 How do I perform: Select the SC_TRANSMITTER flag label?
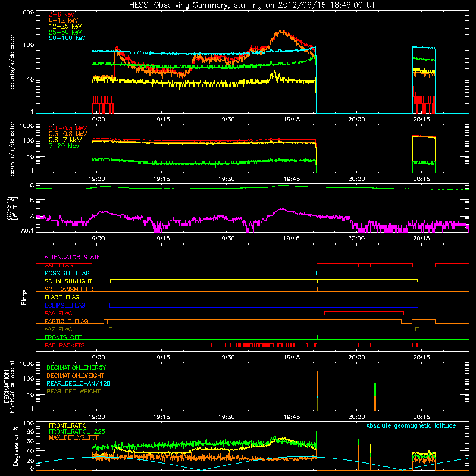click(69, 289)
